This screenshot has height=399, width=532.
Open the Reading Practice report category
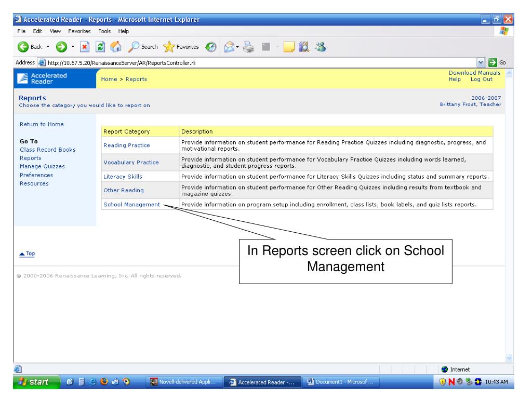point(127,145)
